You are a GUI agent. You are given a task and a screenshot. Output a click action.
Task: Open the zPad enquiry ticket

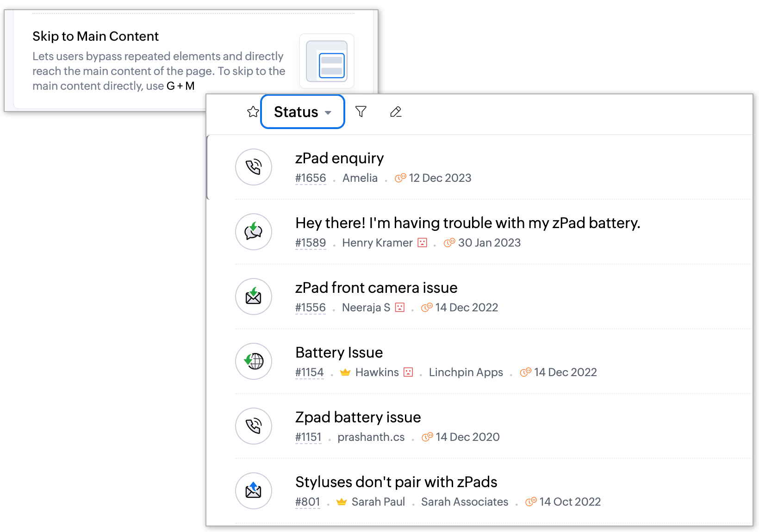click(x=339, y=158)
